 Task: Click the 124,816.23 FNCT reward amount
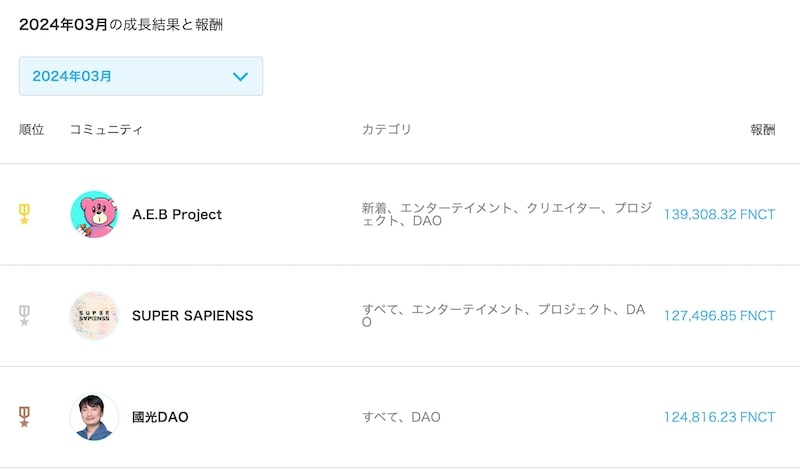coord(719,417)
